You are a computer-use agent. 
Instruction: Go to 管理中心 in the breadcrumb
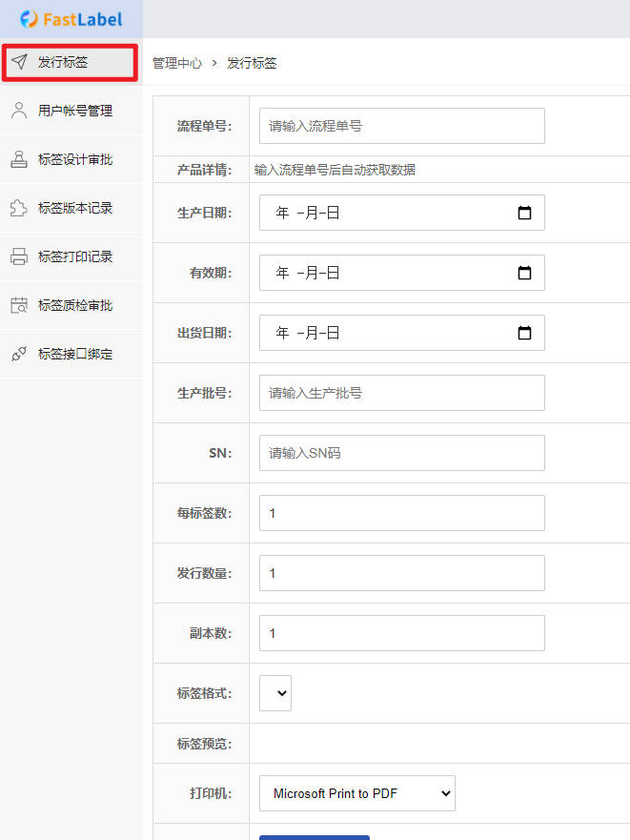pyautogui.click(x=177, y=63)
